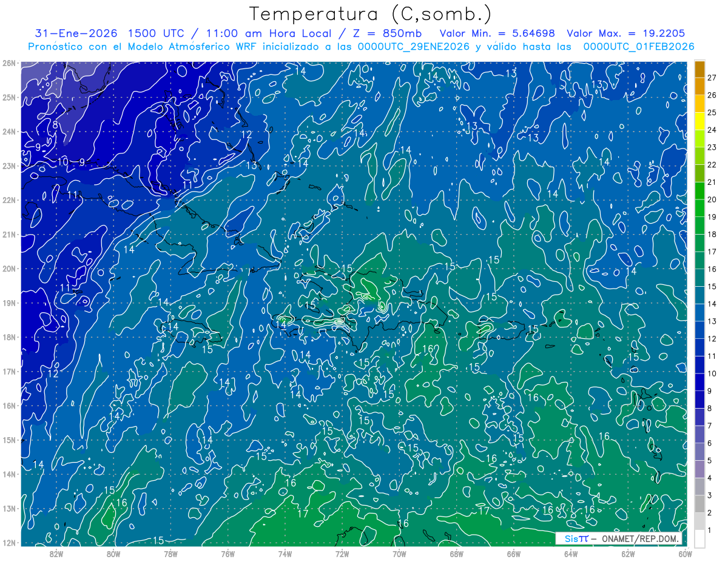The height and width of the screenshot is (562, 728).
Task: Click the '13N' latitude axis label
Action: click(9, 508)
